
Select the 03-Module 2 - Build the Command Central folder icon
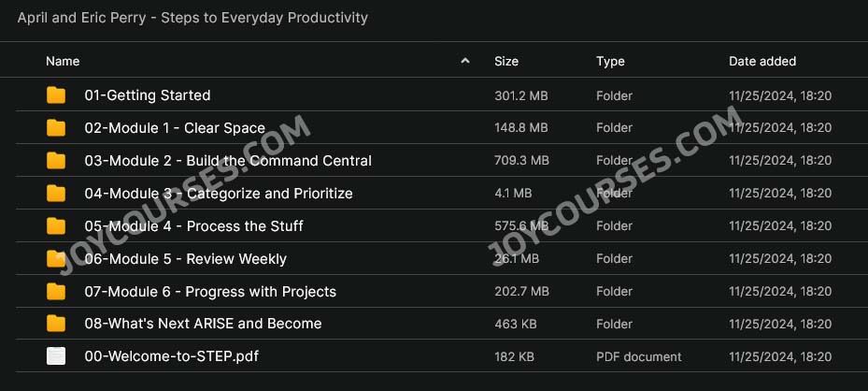click(x=56, y=161)
